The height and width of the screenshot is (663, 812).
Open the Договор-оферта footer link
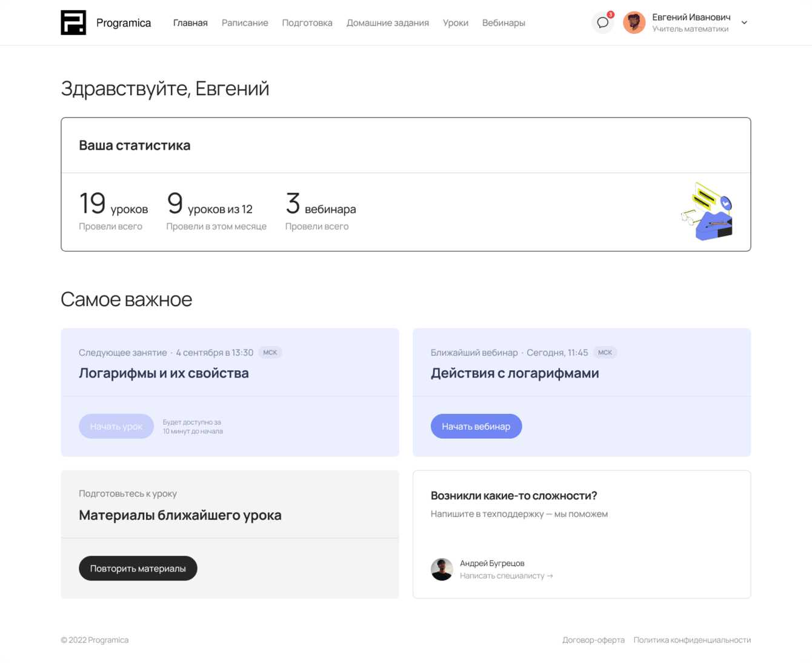(x=593, y=640)
